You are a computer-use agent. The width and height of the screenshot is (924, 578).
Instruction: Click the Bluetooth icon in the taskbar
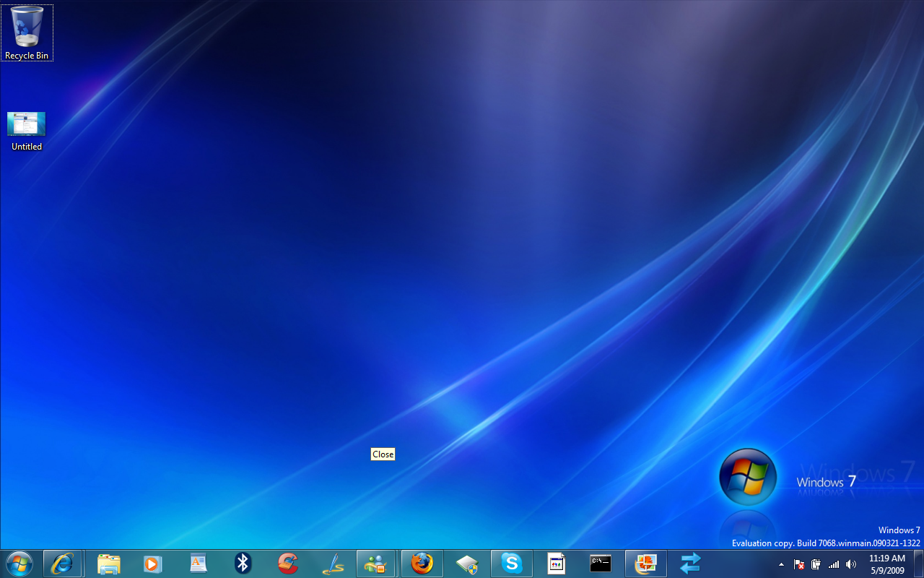[x=243, y=563]
